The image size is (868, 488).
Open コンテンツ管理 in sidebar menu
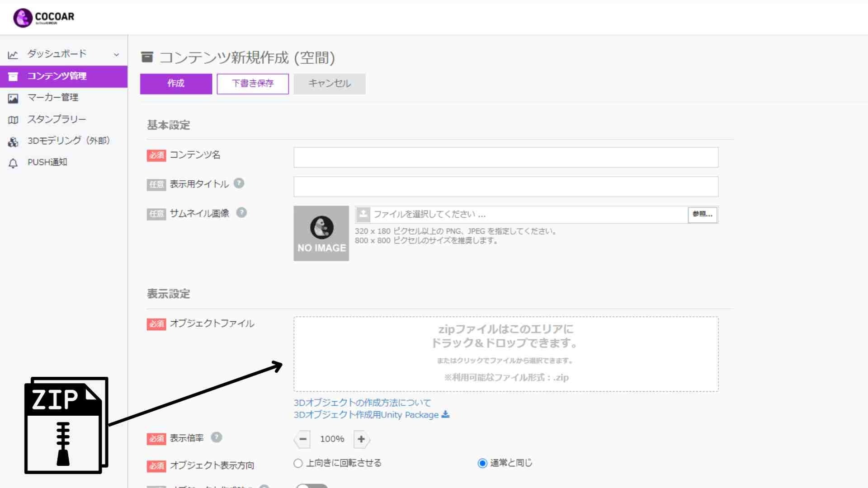coord(57,76)
